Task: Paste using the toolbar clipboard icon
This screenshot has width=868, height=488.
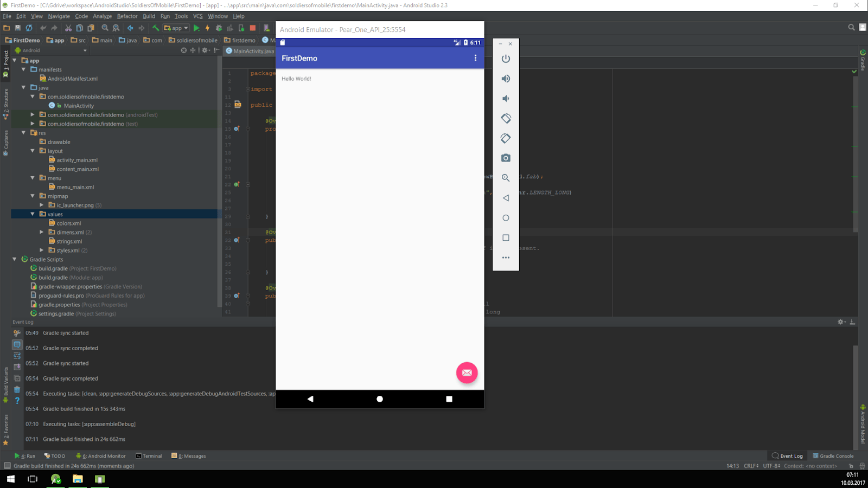Action: tap(90, 28)
